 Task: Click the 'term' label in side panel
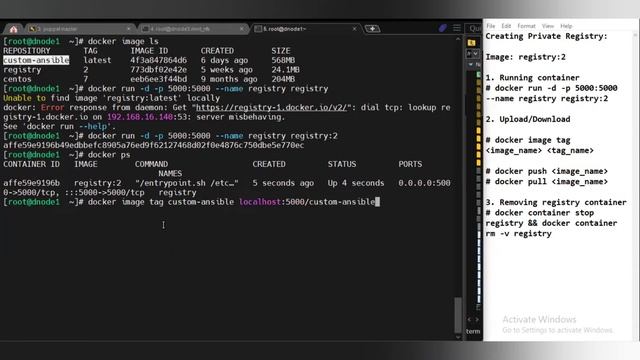pyautogui.click(x=473, y=331)
